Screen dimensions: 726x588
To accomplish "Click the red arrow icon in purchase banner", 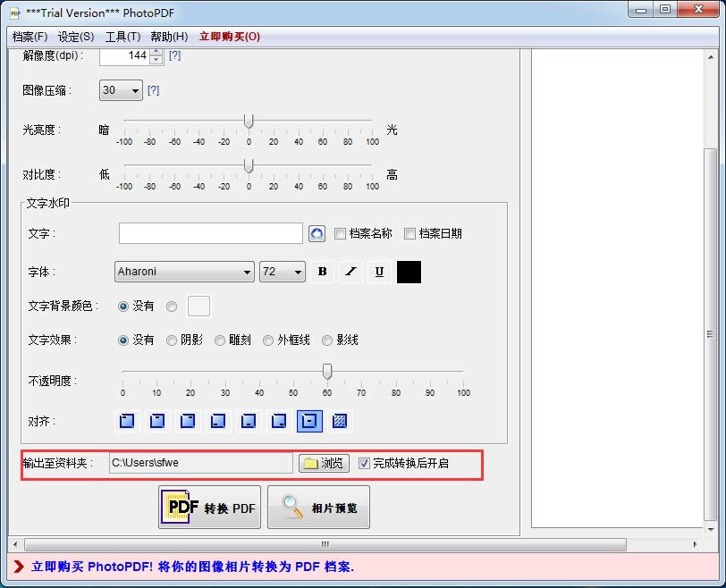I will (x=19, y=567).
